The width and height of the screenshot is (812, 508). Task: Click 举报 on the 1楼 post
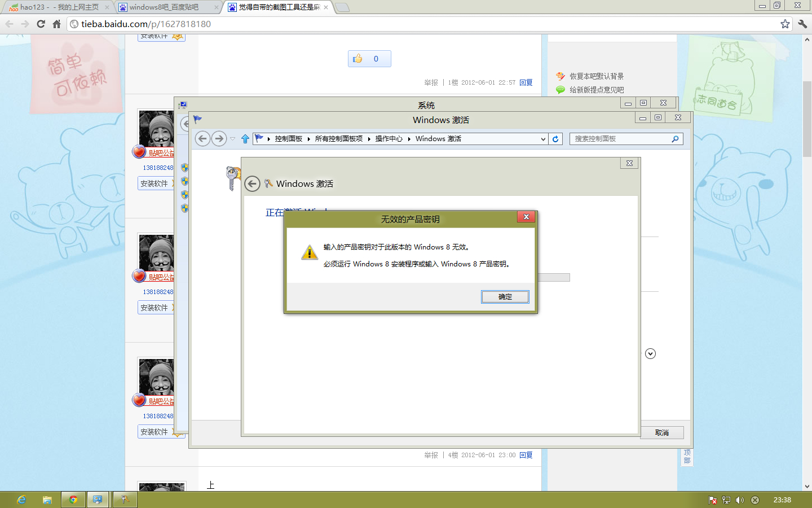(431, 82)
